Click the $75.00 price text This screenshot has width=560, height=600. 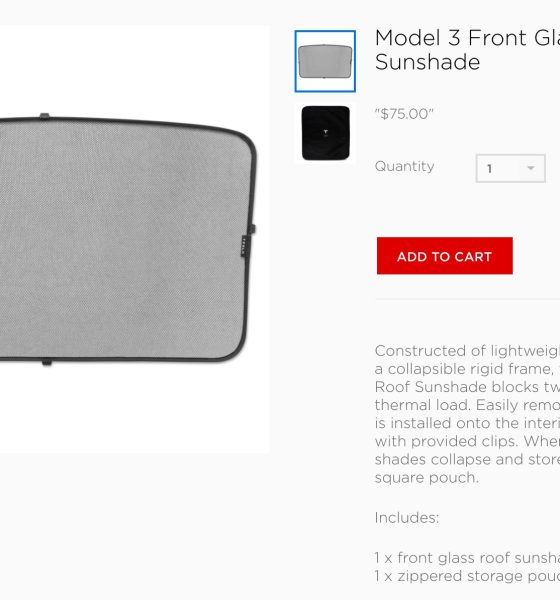click(404, 114)
